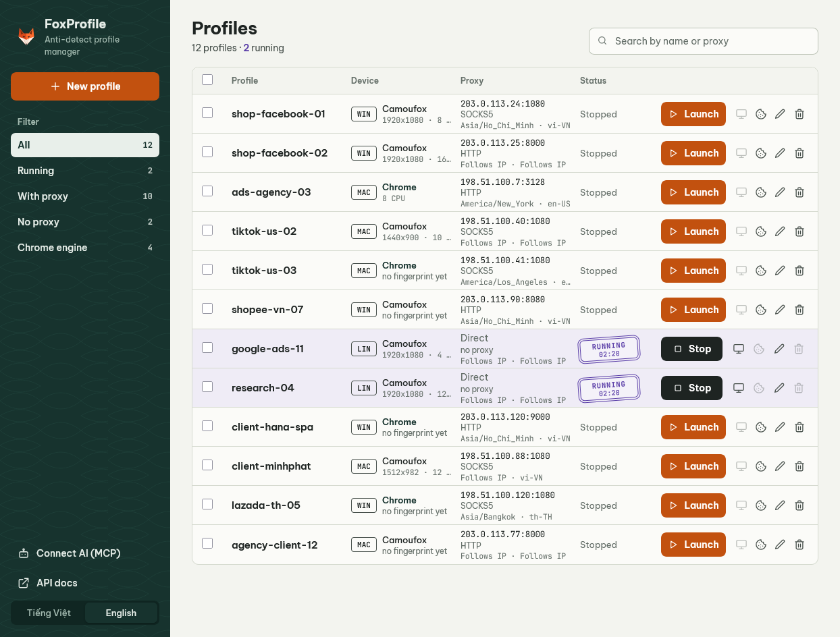Launch the client-hana-spa profile
This screenshot has height=637, width=840.
tap(693, 427)
